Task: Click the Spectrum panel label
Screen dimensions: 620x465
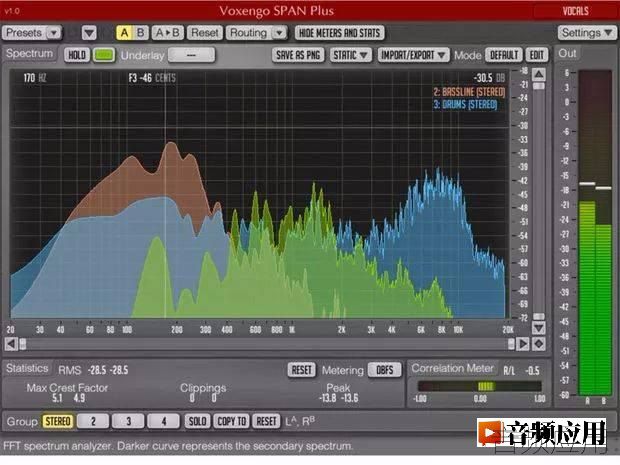Action: (29, 53)
